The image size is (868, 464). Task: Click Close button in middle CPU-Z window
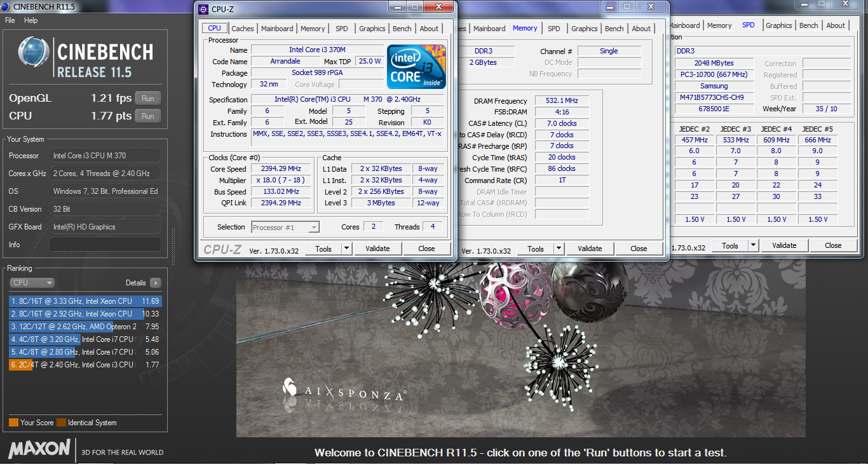click(x=639, y=249)
